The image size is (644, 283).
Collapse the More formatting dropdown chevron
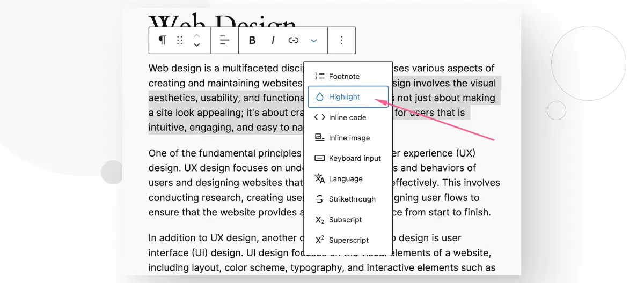click(314, 40)
